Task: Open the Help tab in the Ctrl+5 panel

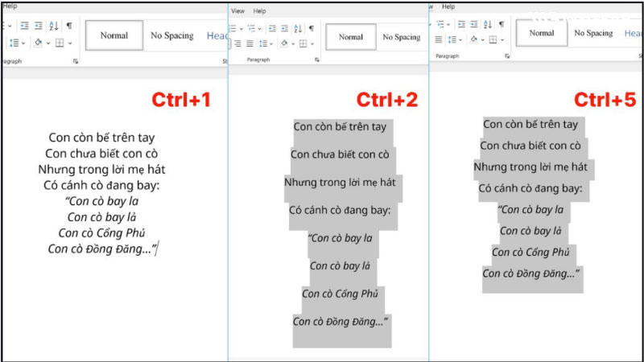Action: [448, 6]
